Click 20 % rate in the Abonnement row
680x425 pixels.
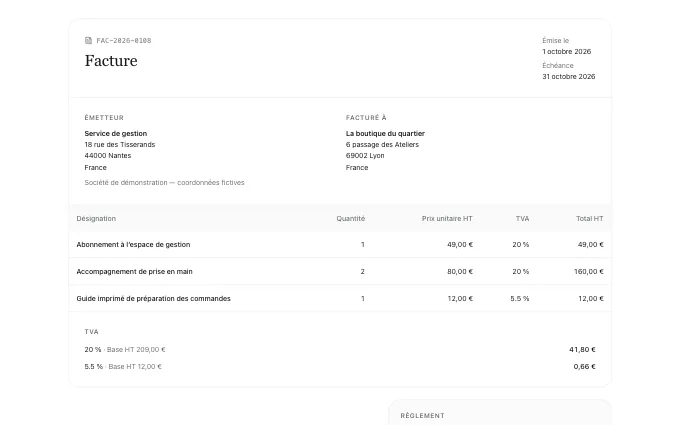520,245
